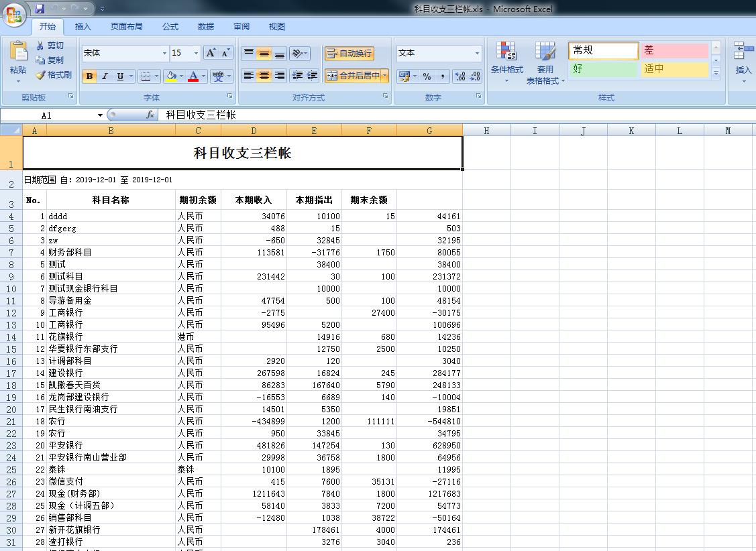The height and width of the screenshot is (551, 756).
Task: Apply the percent style number format
Action: coord(427,76)
